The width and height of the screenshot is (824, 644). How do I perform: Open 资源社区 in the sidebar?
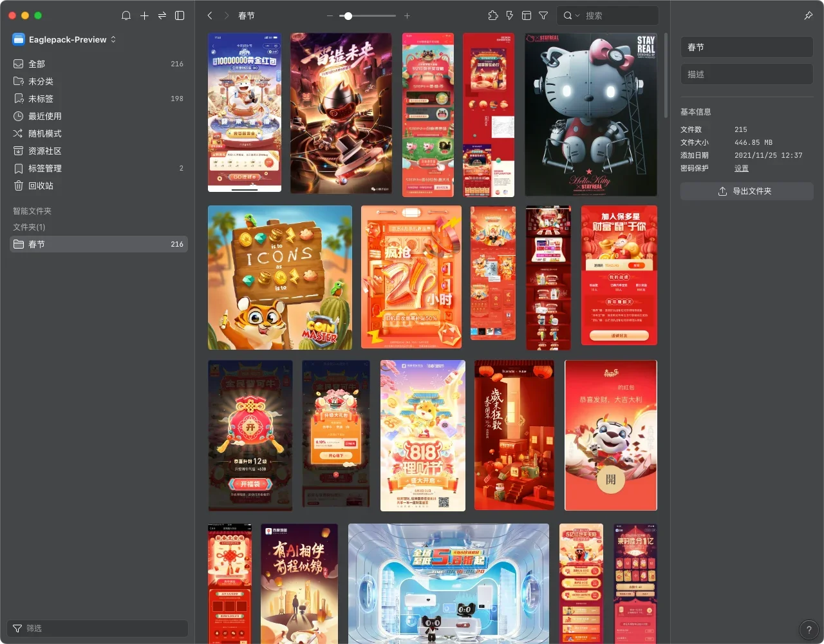98,151
